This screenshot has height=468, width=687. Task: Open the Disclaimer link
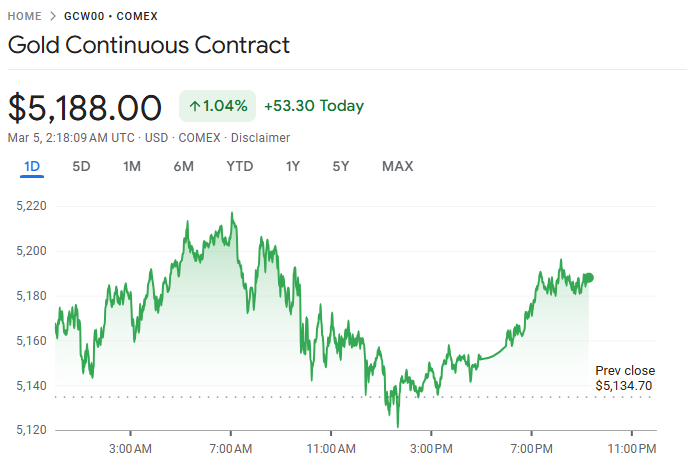(x=263, y=138)
